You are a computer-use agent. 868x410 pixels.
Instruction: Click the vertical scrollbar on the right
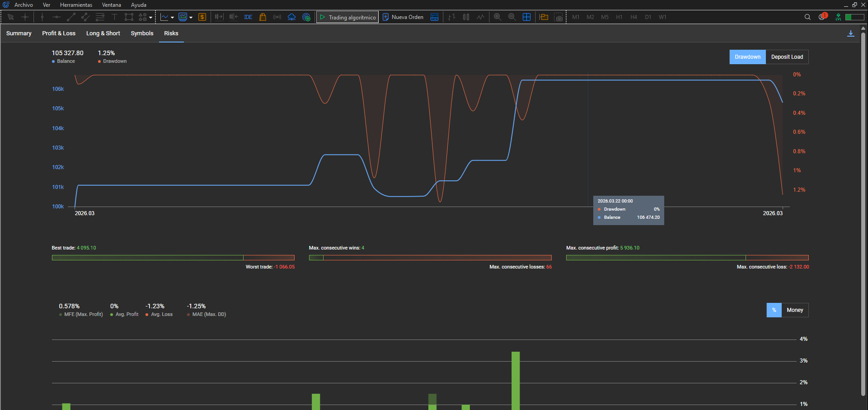tap(863, 181)
